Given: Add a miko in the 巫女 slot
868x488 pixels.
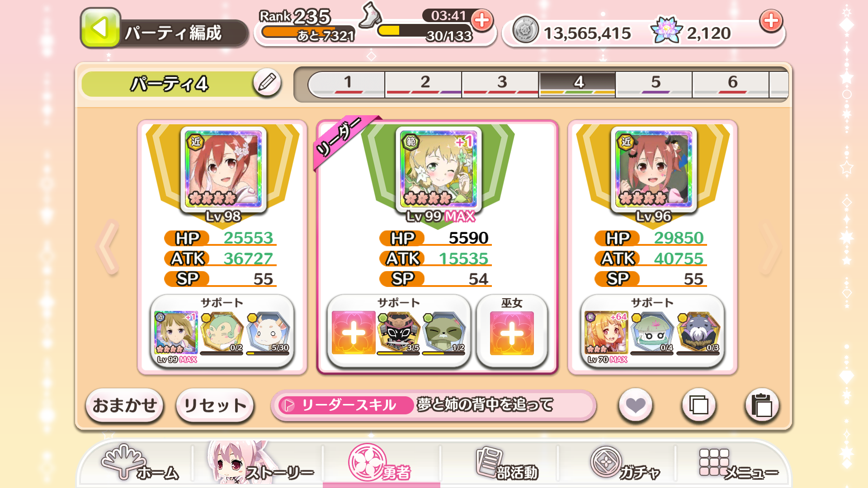Looking at the screenshot, I should pyautogui.click(x=512, y=333).
